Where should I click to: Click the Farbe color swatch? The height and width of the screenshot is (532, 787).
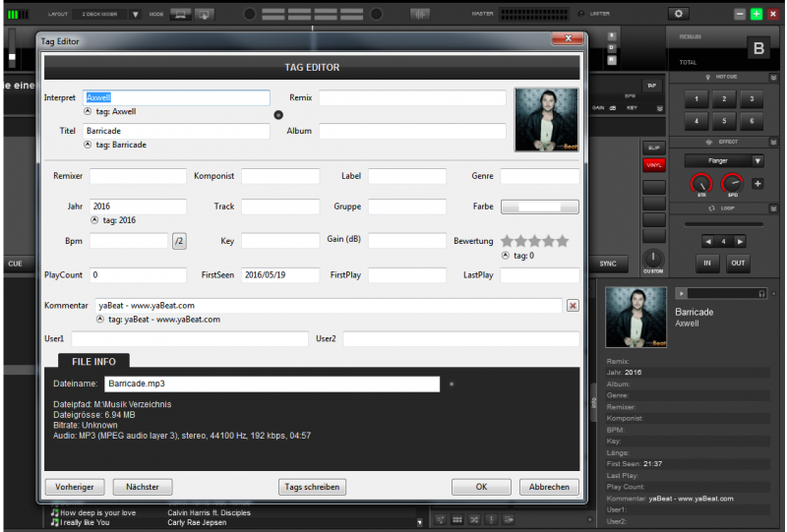click(x=539, y=207)
